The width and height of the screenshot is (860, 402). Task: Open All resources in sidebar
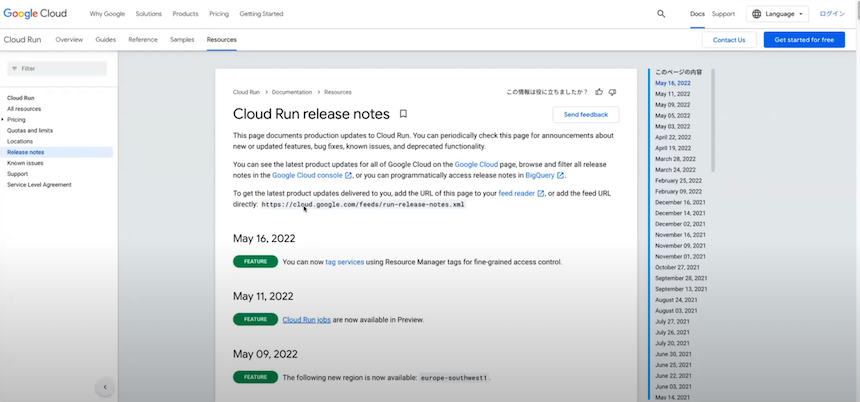(24, 109)
